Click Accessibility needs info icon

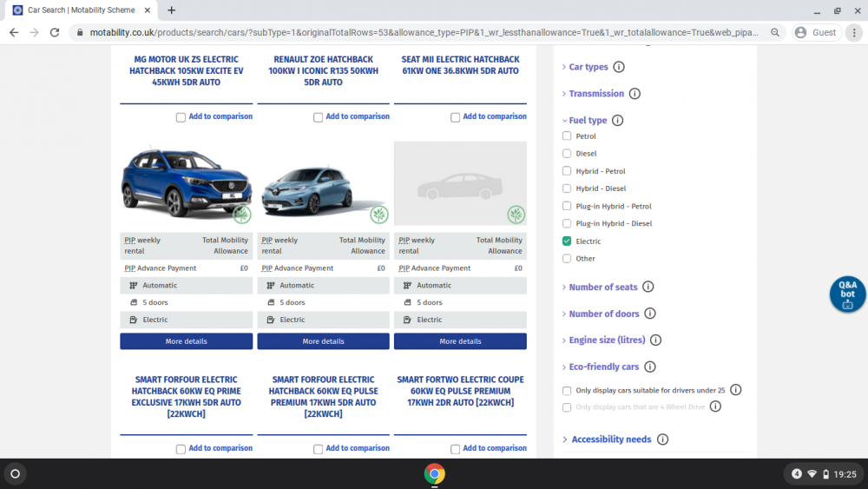[662, 439]
